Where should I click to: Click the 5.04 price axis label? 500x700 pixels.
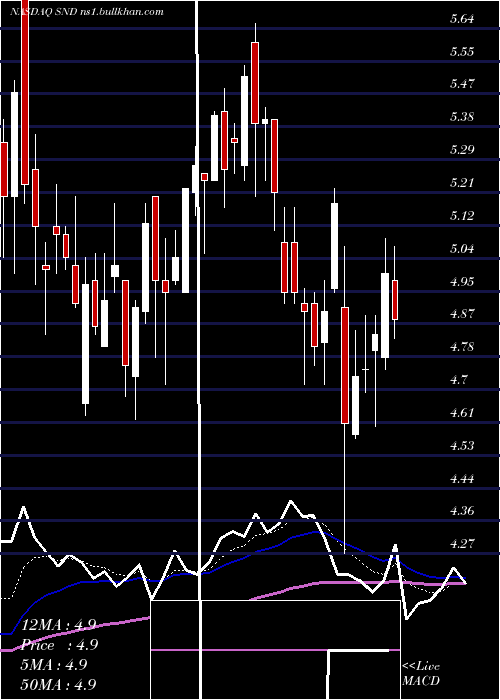point(462,249)
